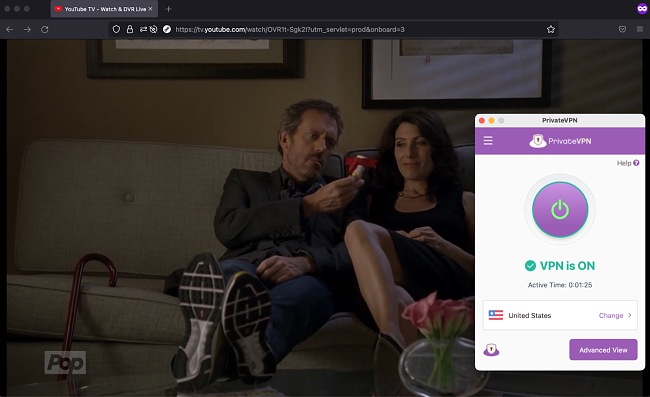Turn off VPN with power button
The height and width of the screenshot is (397, 650).
pos(560,210)
